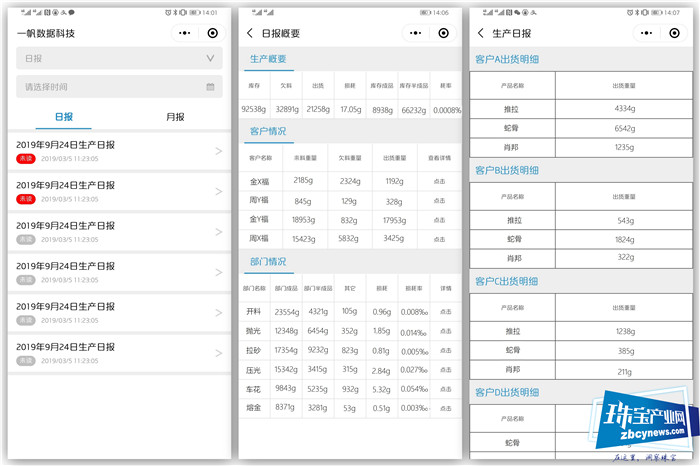
Task: Select the 开料 department name cell
Action: 253,312
